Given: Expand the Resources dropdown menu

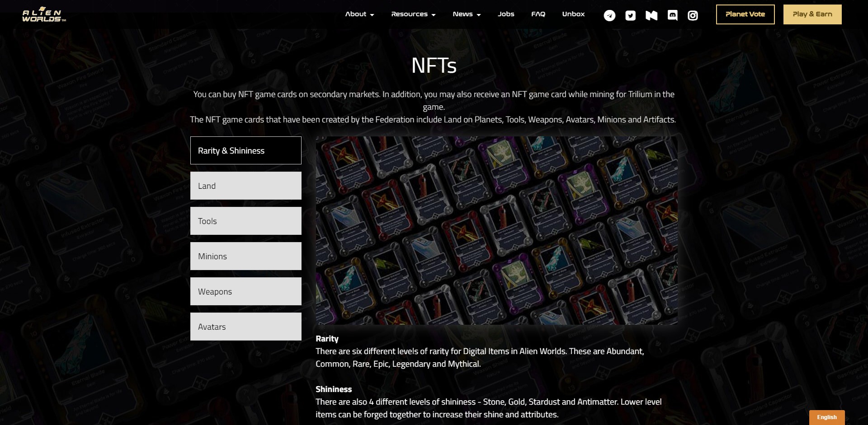Looking at the screenshot, I should [414, 14].
